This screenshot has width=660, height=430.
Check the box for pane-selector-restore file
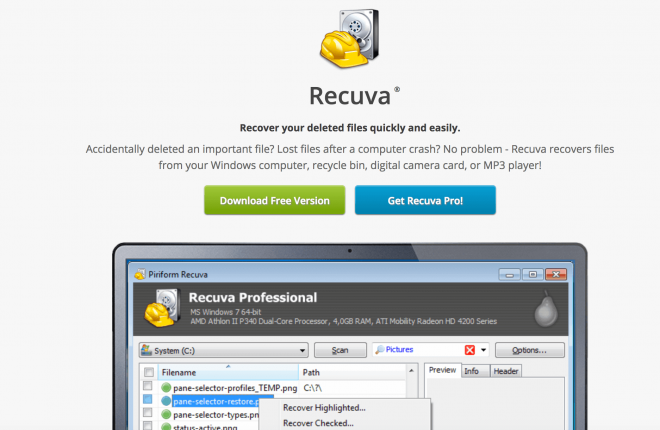tap(148, 399)
